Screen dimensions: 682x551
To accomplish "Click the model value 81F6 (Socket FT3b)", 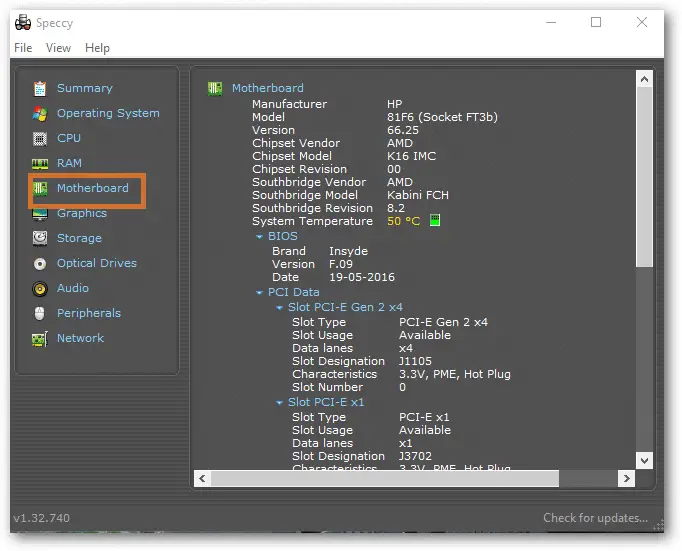I will click(442, 117).
